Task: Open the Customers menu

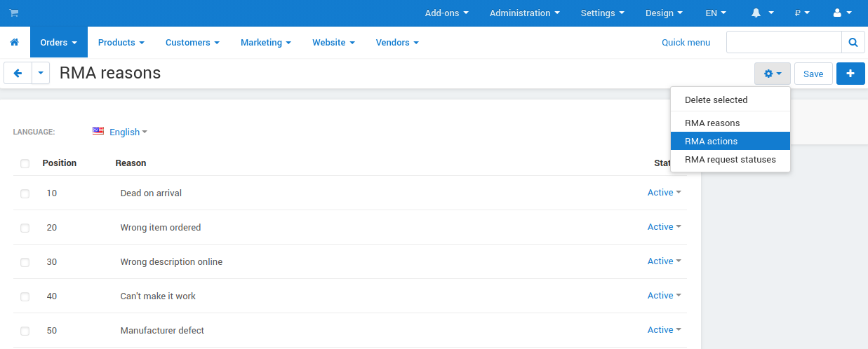Action: pyautogui.click(x=192, y=42)
